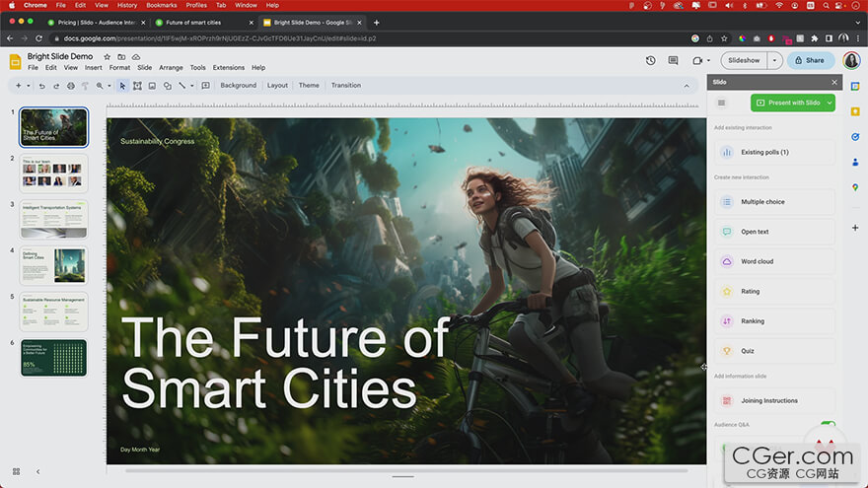
Task: Select the Intelligent Transportation Systems slide thumbnail
Action: click(53, 219)
